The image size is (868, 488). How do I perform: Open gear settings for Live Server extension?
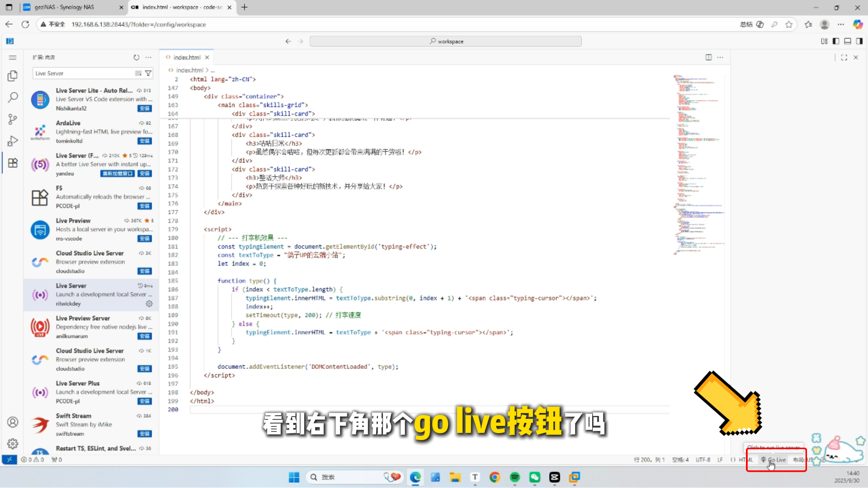(149, 304)
